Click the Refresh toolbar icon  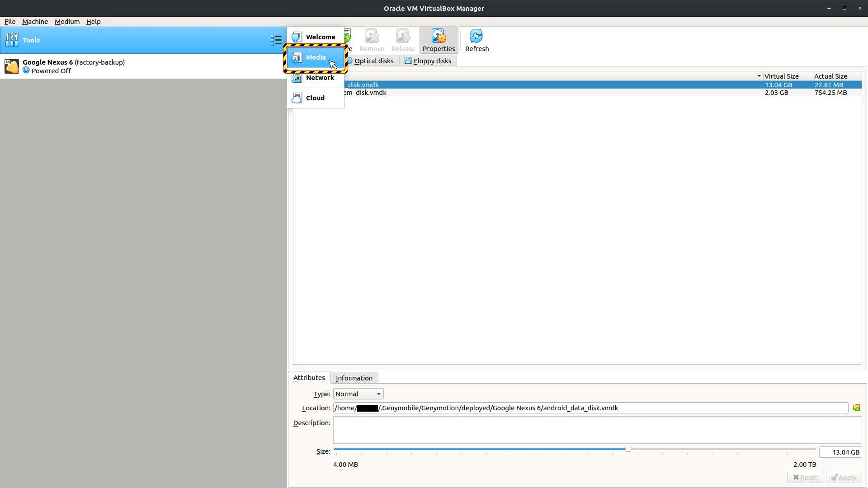tap(476, 40)
